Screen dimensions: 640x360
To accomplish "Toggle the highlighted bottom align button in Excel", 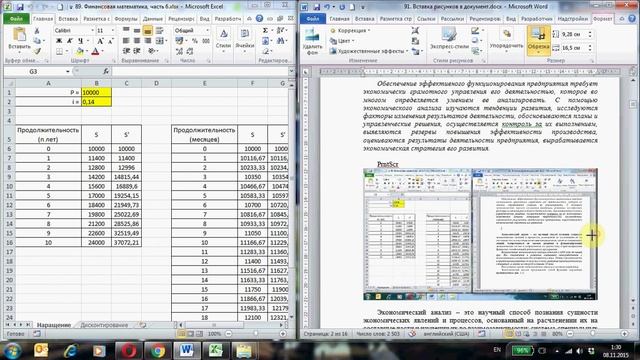I will pyautogui.click(x=148, y=31).
